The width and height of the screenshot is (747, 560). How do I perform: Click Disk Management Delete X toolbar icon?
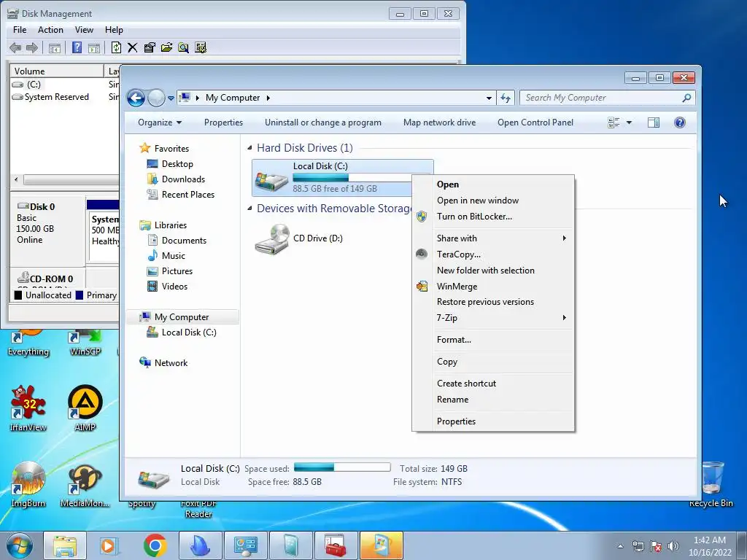click(x=133, y=47)
